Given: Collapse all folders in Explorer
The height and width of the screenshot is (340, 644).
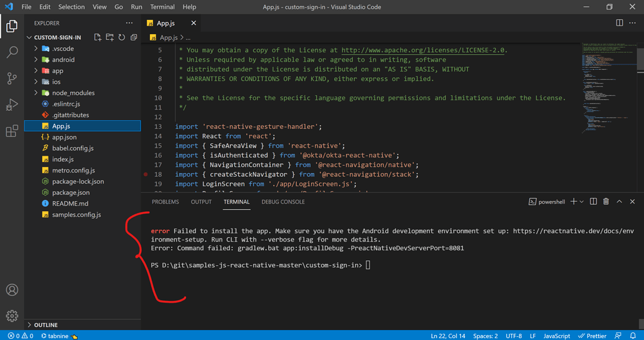Looking at the screenshot, I should click(x=134, y=37).
